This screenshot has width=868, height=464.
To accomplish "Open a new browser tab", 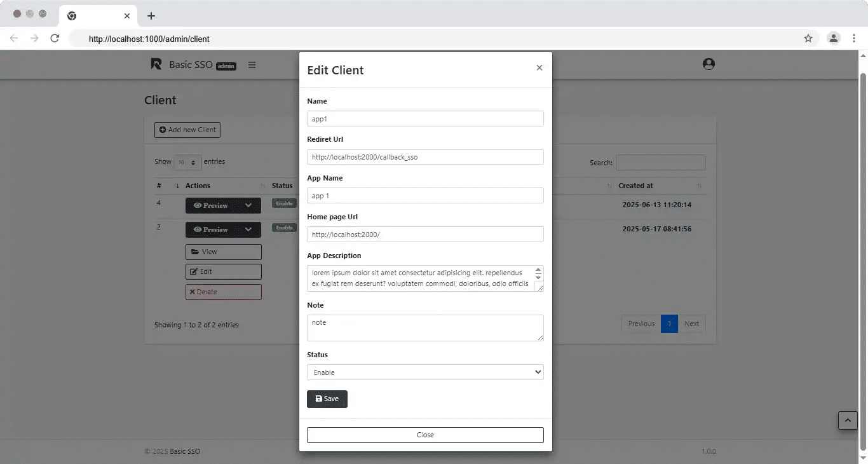I will click(151, 16).
